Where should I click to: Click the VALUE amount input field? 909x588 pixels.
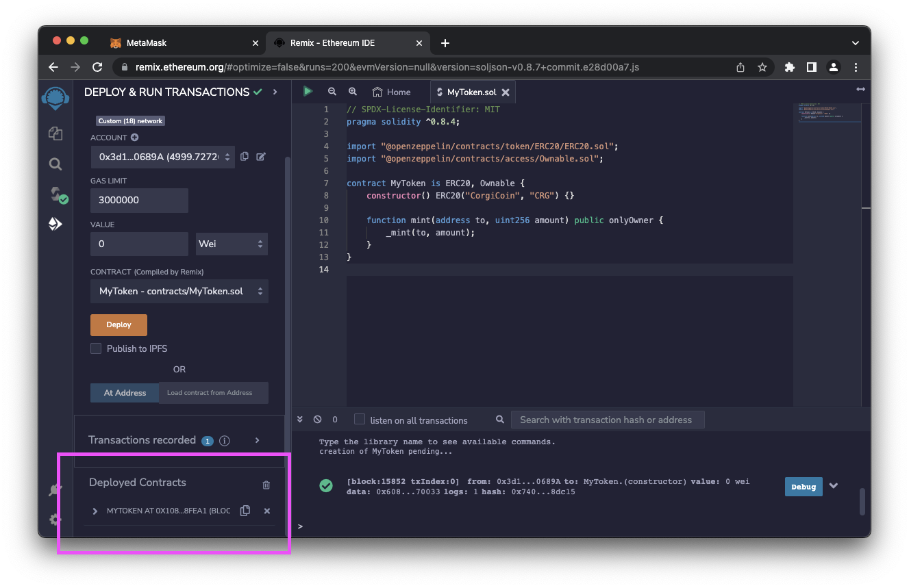pyautogui.click(x=139, y=244)
